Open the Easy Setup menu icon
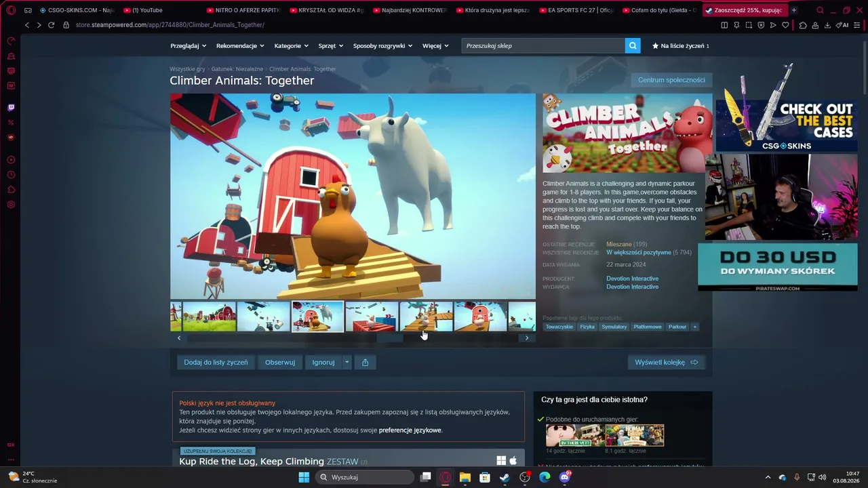Viewport: 868px width, 488px height. [x=859, y=25]
